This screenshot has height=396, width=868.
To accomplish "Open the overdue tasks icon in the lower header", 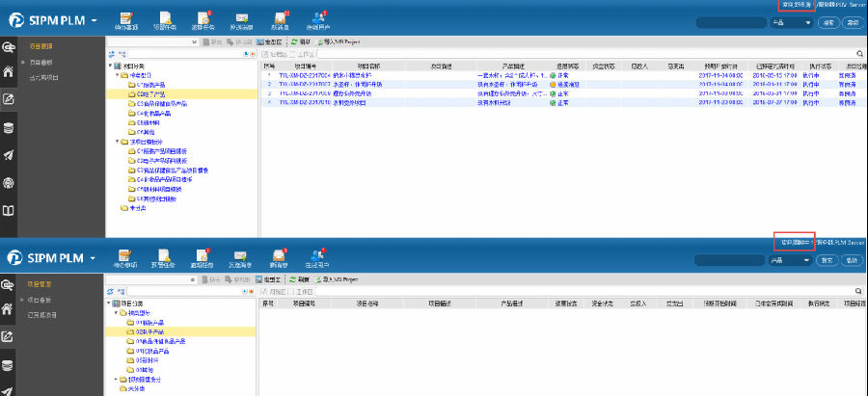I will click(203, 258).
